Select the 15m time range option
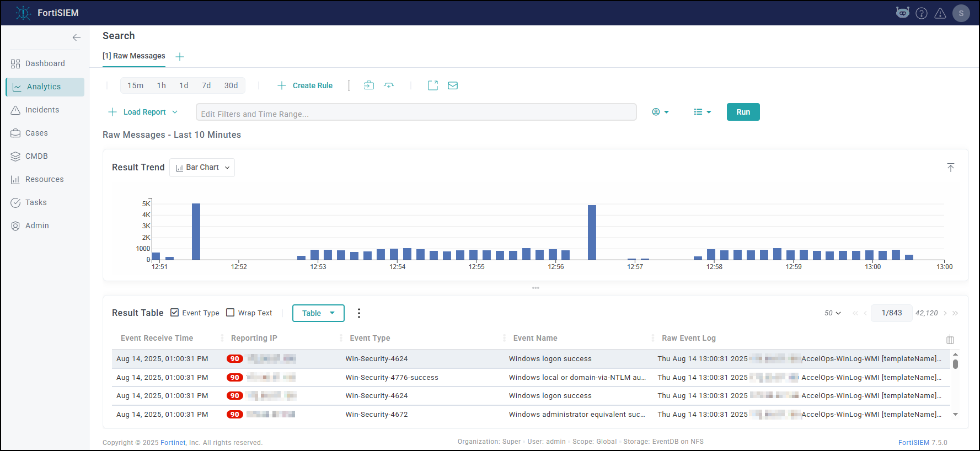 pos(135,85)
